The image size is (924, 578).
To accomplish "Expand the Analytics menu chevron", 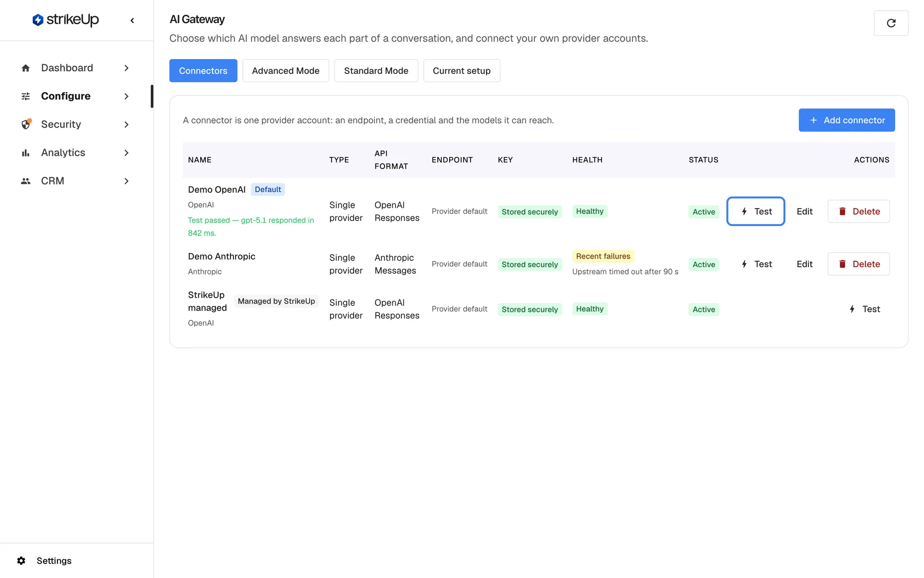I will tap(126, 153).
